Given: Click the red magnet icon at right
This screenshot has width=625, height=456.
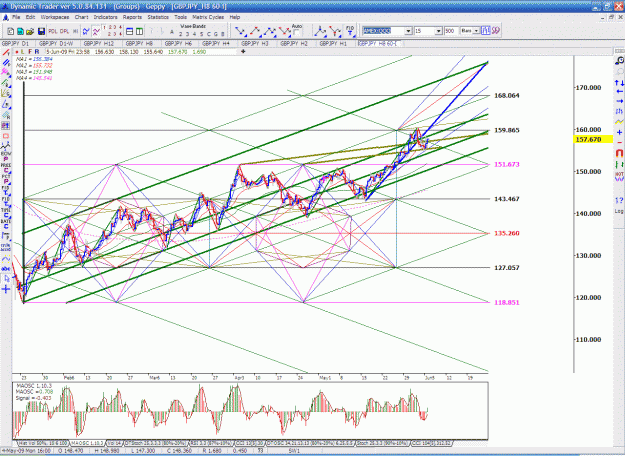Looking at the screenshot, I should (x=619, y=153).
